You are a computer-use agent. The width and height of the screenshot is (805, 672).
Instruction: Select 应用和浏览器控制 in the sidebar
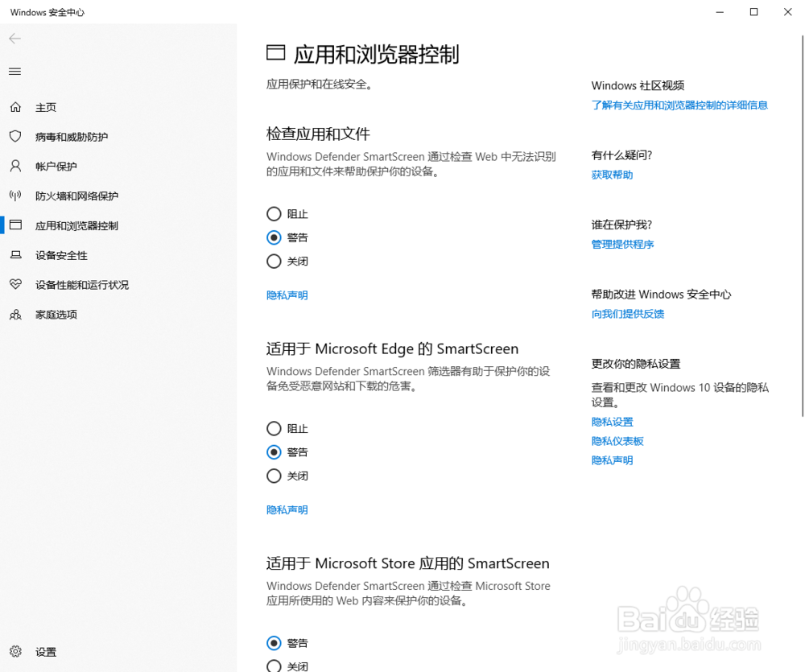(76, 226)
